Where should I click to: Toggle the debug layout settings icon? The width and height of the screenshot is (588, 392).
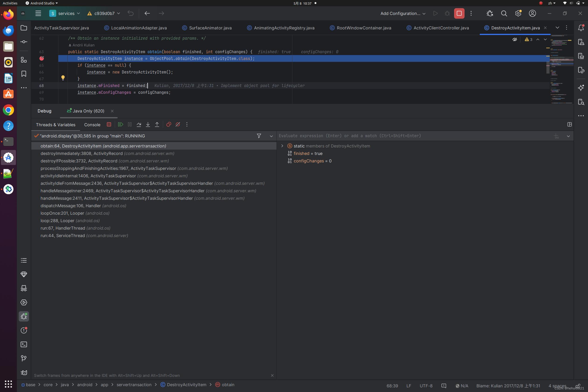570,125
